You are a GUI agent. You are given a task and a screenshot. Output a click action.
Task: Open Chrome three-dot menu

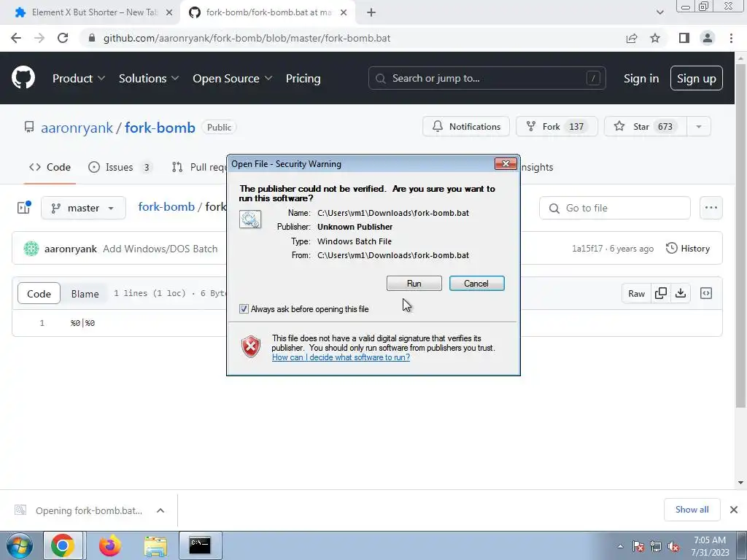(x=731, y=38)
